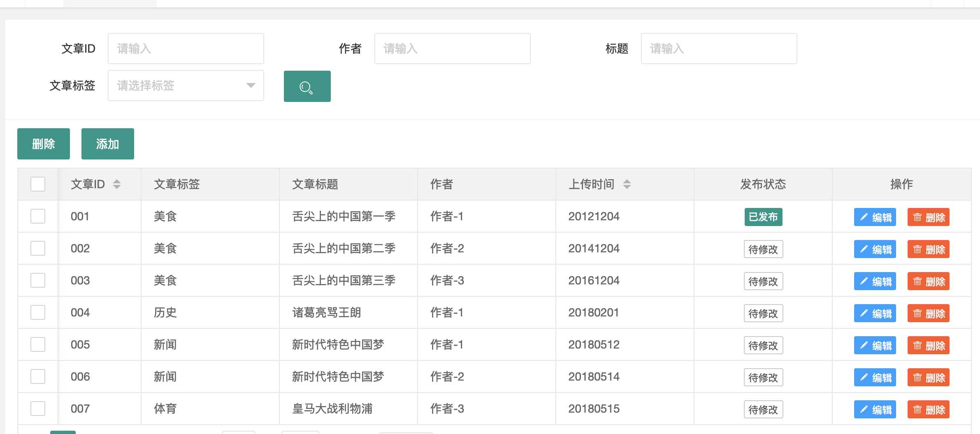980x434 pixels.
Task: Edit article 005 with 编辑 button
Action: pos(875,345)
